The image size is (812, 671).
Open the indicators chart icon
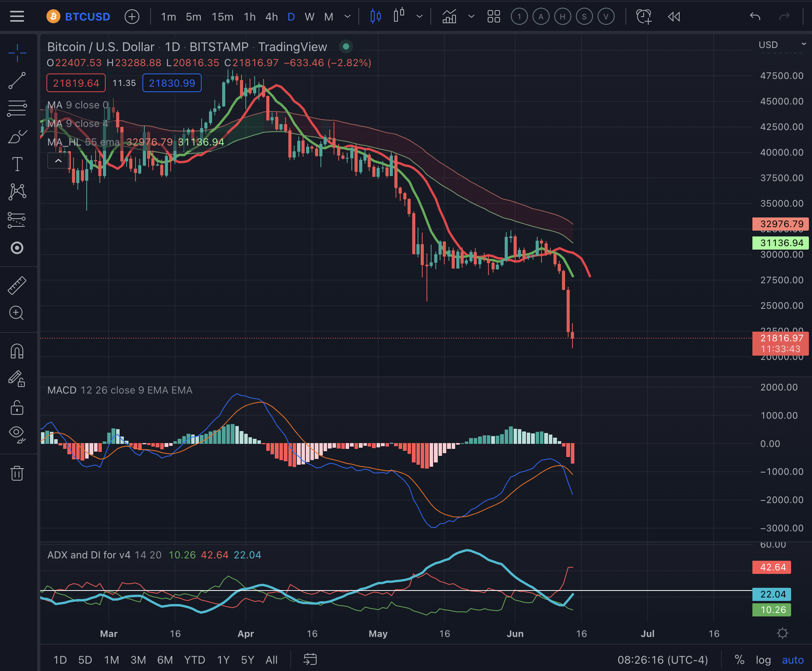pos(449,17)
